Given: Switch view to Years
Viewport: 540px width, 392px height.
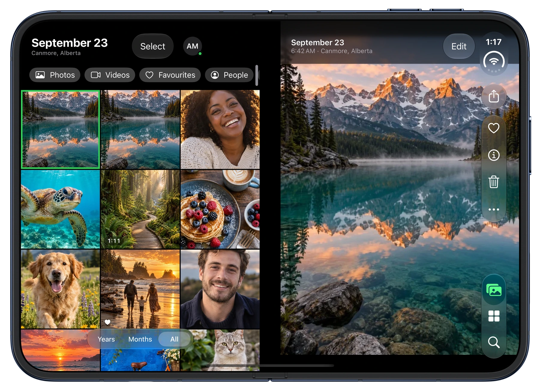Looking at the screenshot, I should click(106, 339).
